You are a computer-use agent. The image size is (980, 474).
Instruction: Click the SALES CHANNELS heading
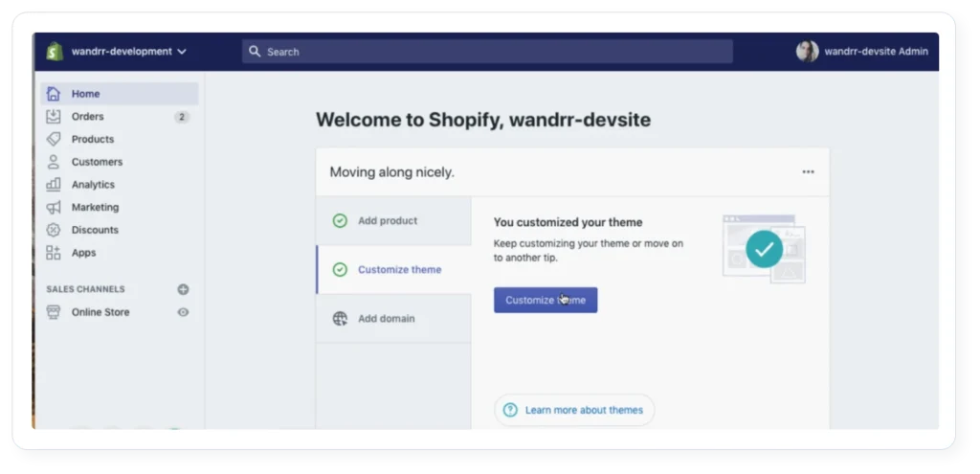pyautogui.click(x=85, y=289)
